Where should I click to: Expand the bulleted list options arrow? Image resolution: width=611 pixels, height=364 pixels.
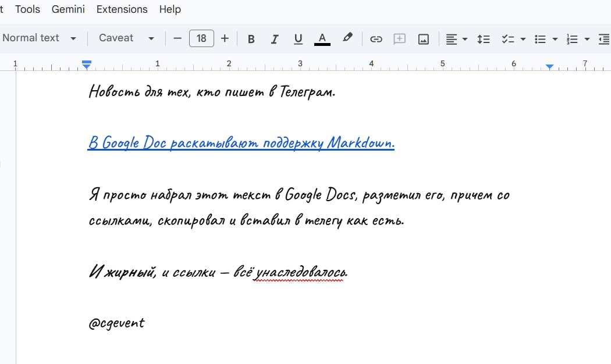pyautogui.click(x=555, y=40)
